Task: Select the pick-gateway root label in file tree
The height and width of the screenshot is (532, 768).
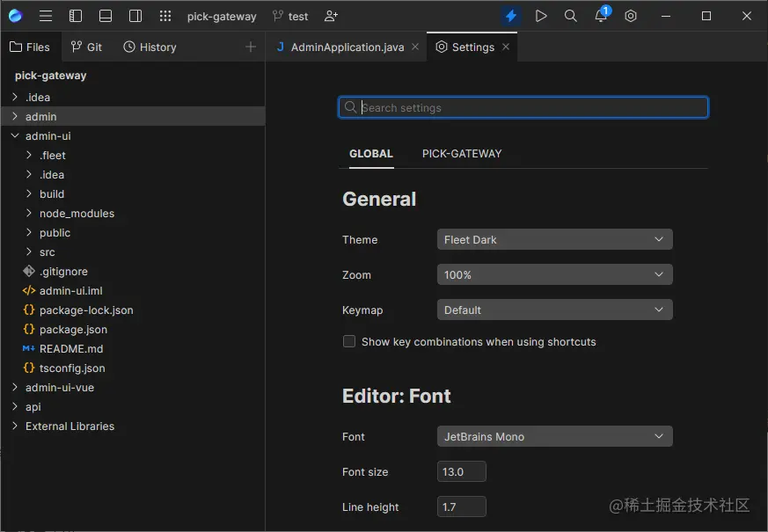Action: click(51, 76)
